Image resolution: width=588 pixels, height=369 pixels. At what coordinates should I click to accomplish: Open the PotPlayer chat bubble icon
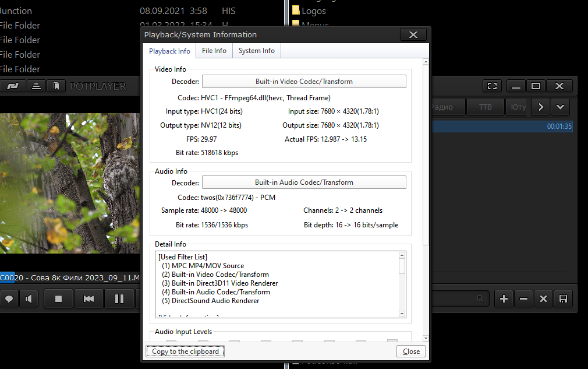coord(9,299)
